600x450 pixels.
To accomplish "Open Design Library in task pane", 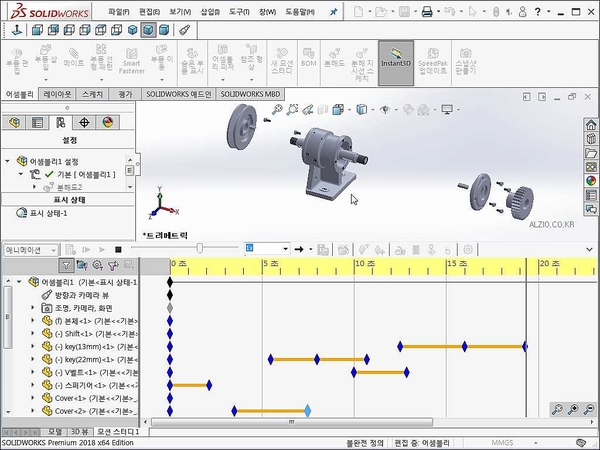I will [591, 139].
